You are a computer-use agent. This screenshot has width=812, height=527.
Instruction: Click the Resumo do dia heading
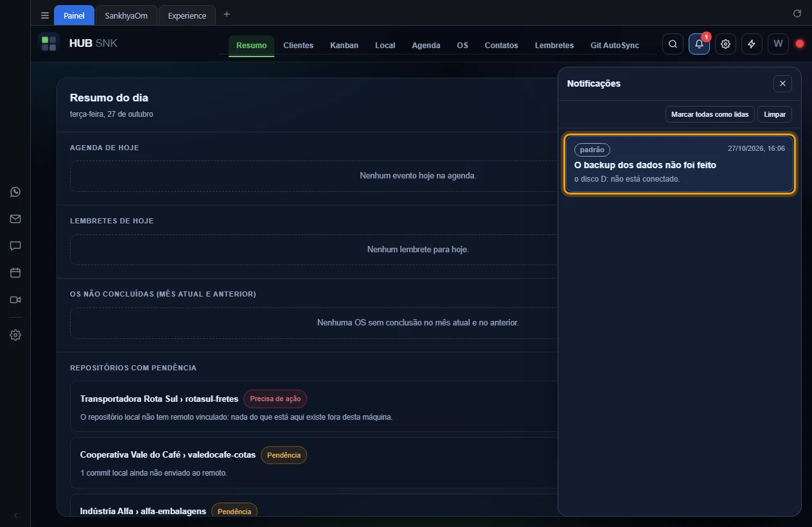[109, 98]
